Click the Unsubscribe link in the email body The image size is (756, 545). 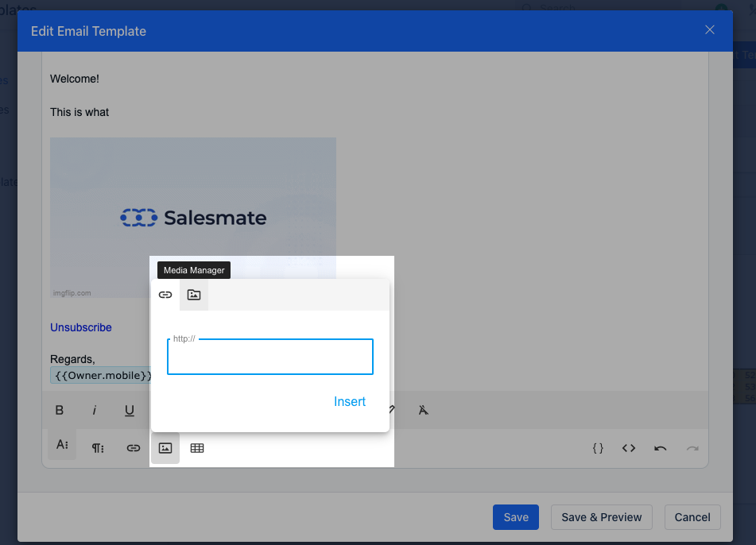pyautogui.click(x=81, y=327)
